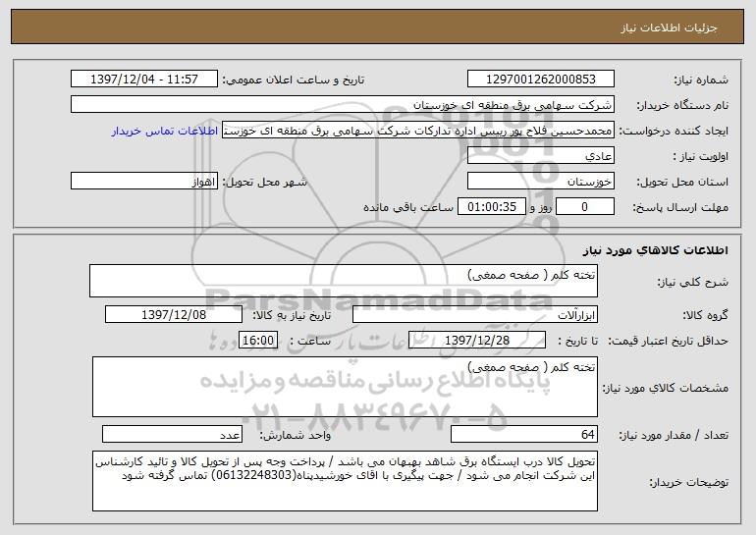Click the buyer name field شرکت سهامی برق منطقه ای خوزستان
The width and height of the screenshot is (756, 535).
point(343,105)
